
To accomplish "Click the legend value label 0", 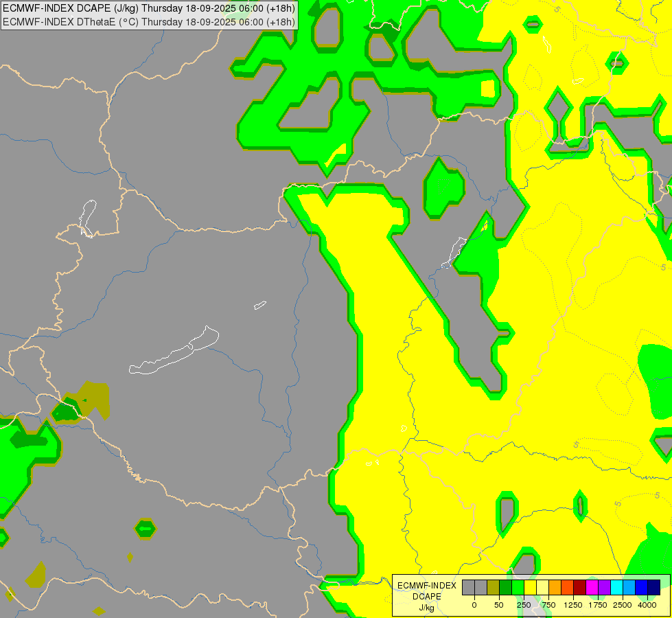I will [x=474, y=605].
